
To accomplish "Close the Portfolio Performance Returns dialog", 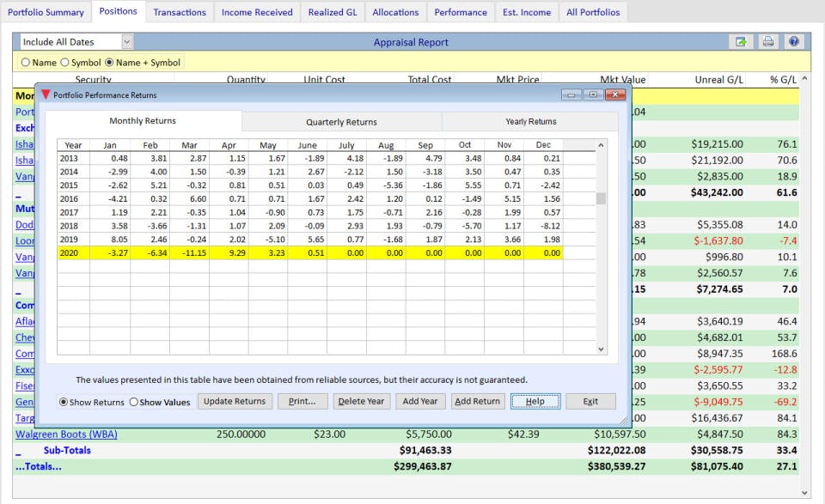I will (614, 94).
